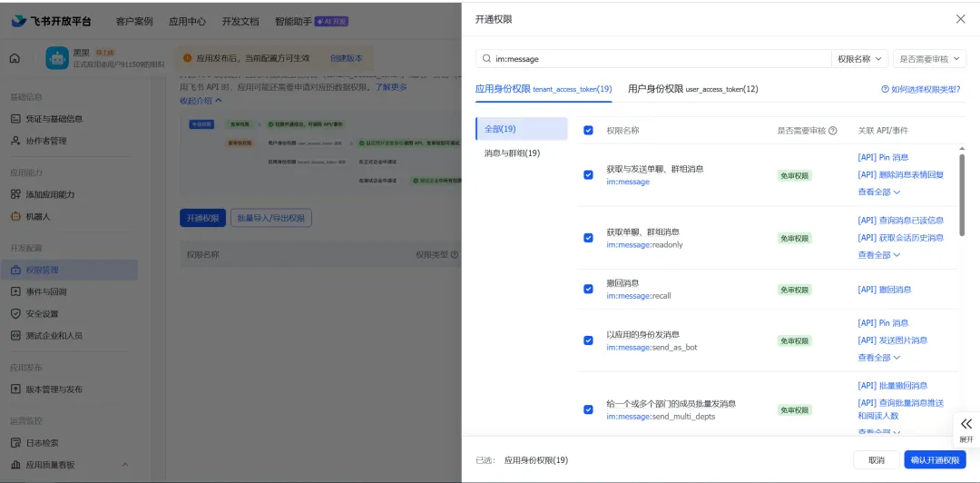Click the double-arrow 展开 expand icon

click(966, 424)
